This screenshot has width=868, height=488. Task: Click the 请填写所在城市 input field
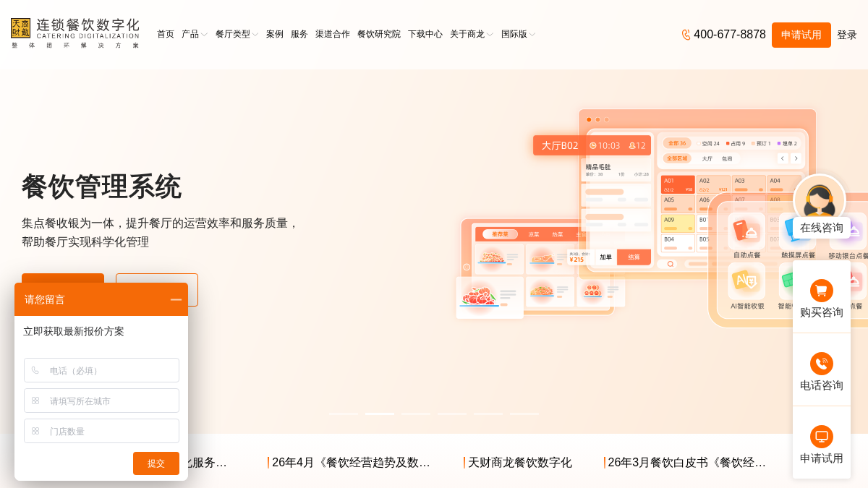101,401
